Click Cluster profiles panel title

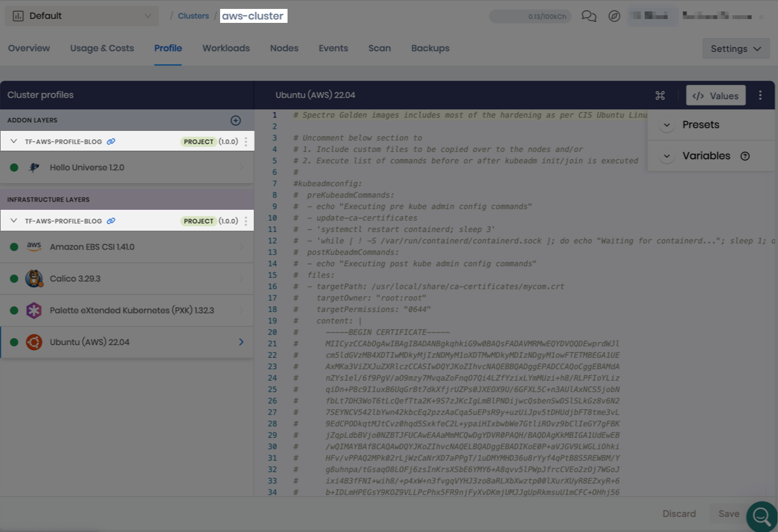point(41,95)
